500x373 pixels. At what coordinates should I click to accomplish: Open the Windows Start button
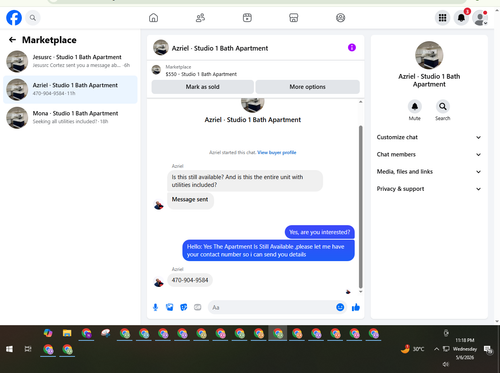(9, 349)
